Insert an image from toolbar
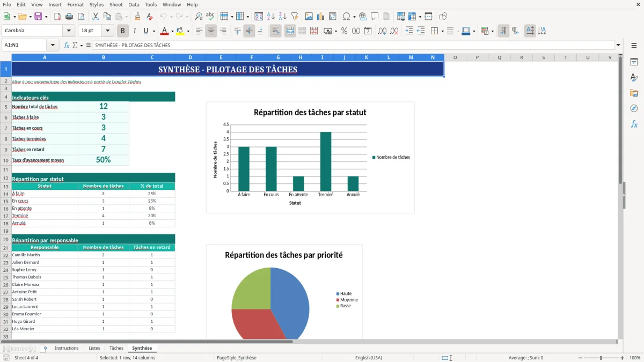Screen dimensions: 644x362 [x=309, y=17]
